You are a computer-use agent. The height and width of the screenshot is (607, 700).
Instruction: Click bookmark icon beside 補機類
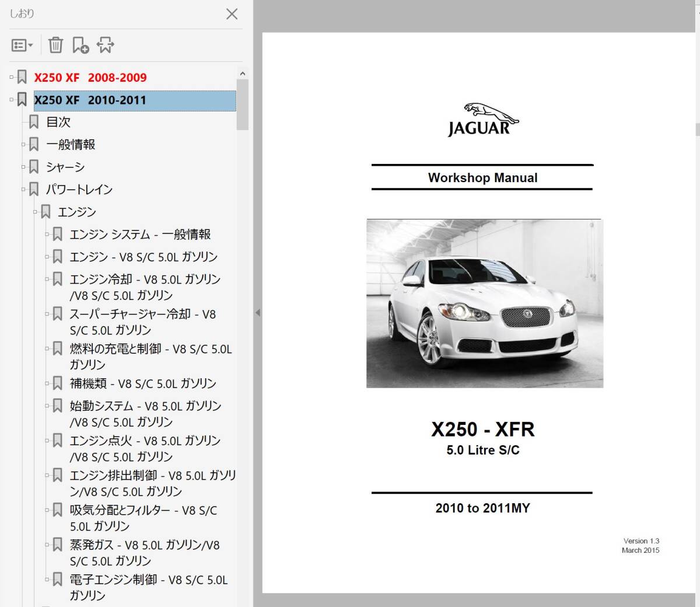click(x=57, y=383)
